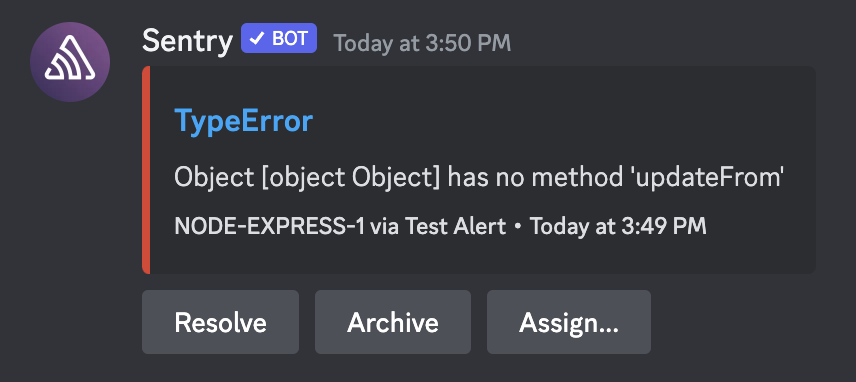The height and width of the screenshot is (382, 856).
Task: Open the Sentry bot avatar
Action: [70, 62]
